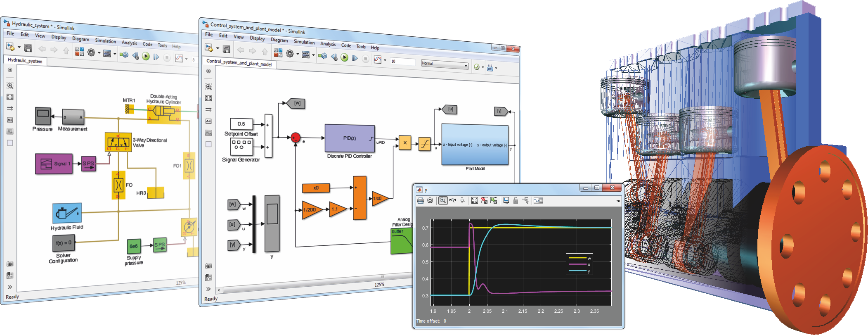Open Model Configuration gear in Control_system_and_plant_model toolbar
This screenshot has height=335, width=868.
tap(290, 54)
